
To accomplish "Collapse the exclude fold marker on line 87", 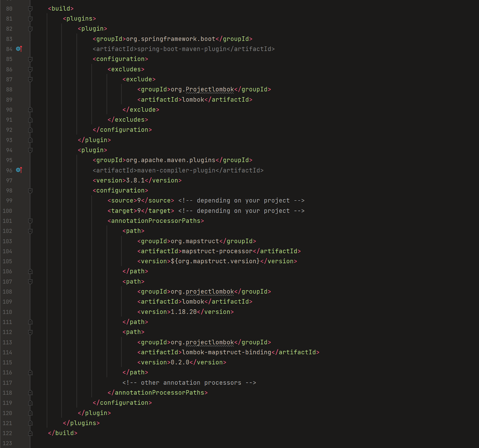I will click(30, 80).
